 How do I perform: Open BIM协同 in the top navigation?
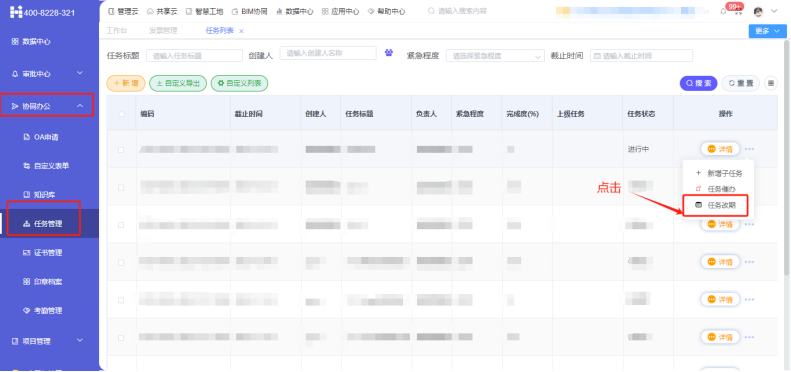(249, 11)
